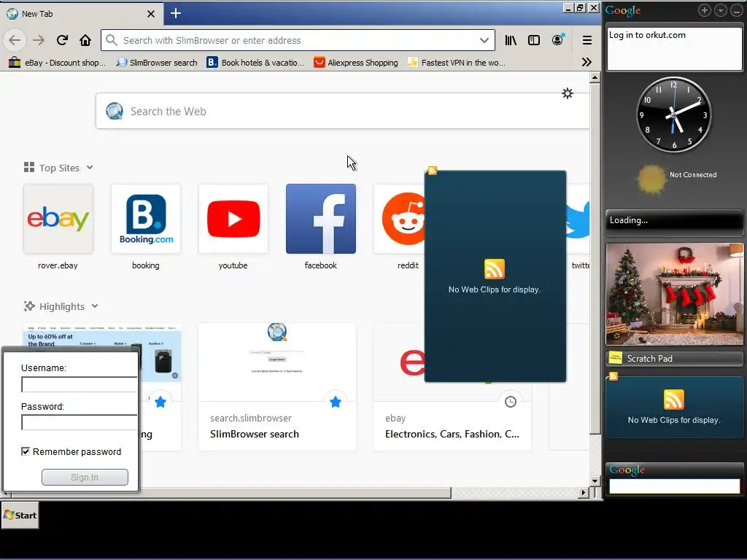The width and height of the screenshot is (747, 560).
Task: Open Fastest VPN bookmark
Action: coord(457,63)
